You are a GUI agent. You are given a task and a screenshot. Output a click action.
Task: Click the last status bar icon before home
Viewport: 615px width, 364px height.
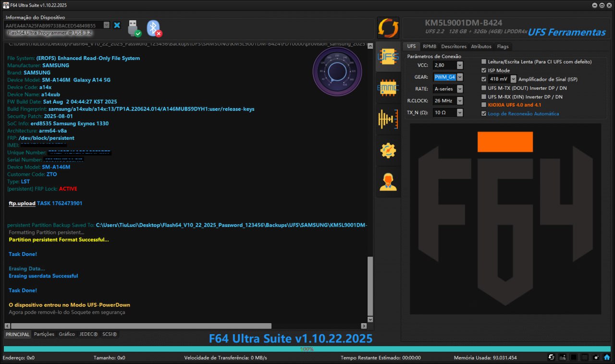(x=596, y=357)
